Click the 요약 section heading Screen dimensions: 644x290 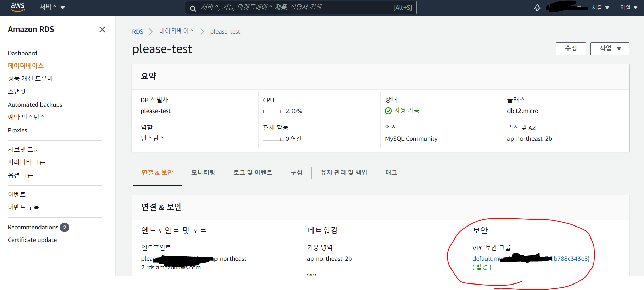click(149, 76)
